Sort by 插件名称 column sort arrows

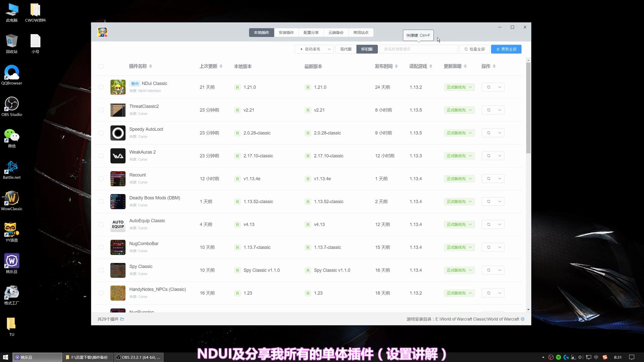tap(151, 66)
